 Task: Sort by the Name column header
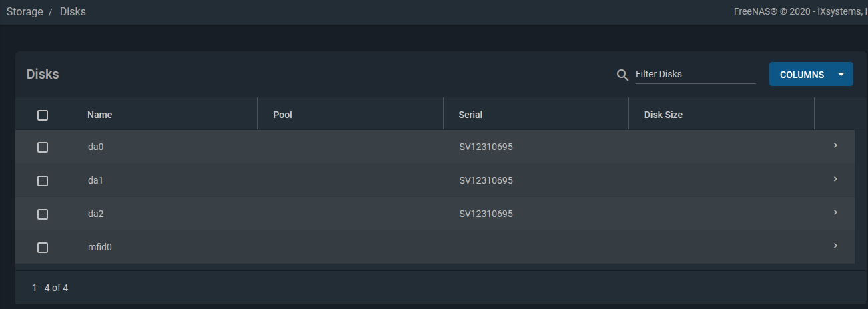99,115
